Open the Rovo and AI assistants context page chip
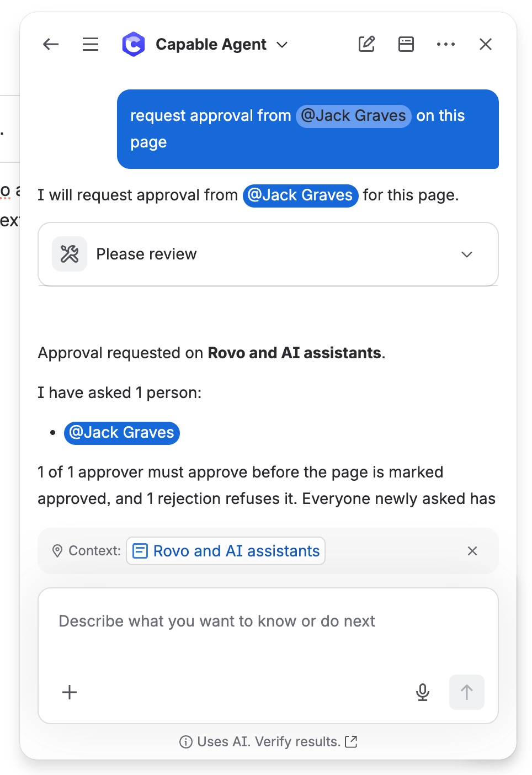The width and height of the screenshot is (532, 775). coord(226,551)
